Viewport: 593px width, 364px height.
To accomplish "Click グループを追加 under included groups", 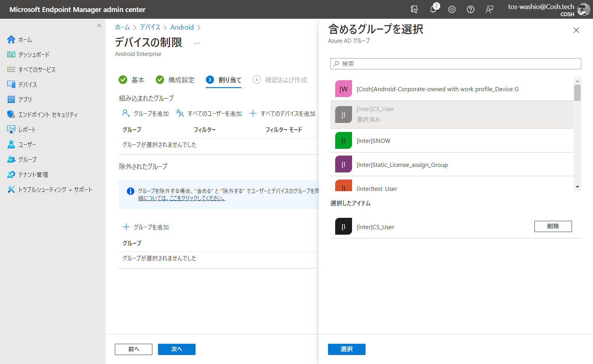I will click(146, 113).
